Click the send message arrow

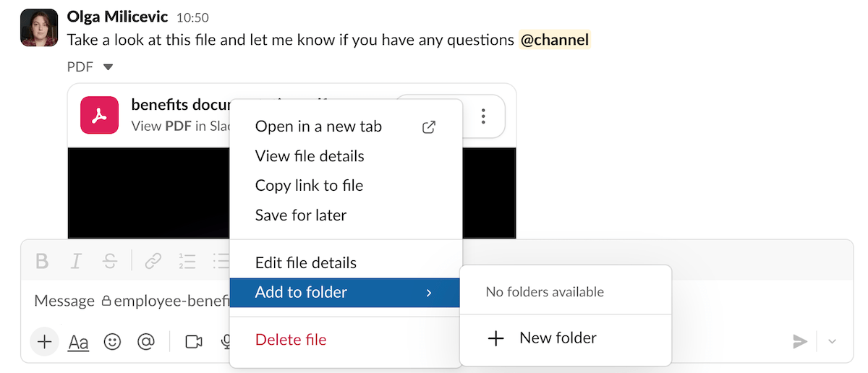(x=799, y=342)
